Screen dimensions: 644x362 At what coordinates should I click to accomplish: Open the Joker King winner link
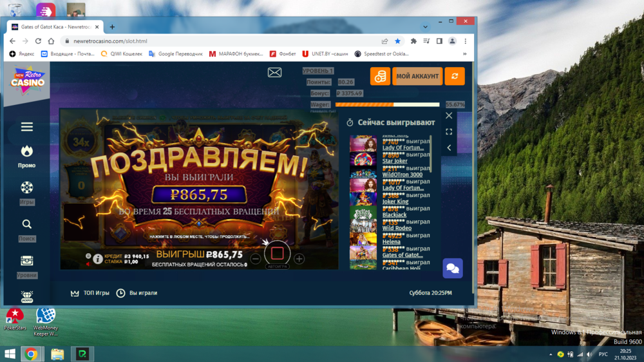[x=395, y=202]
